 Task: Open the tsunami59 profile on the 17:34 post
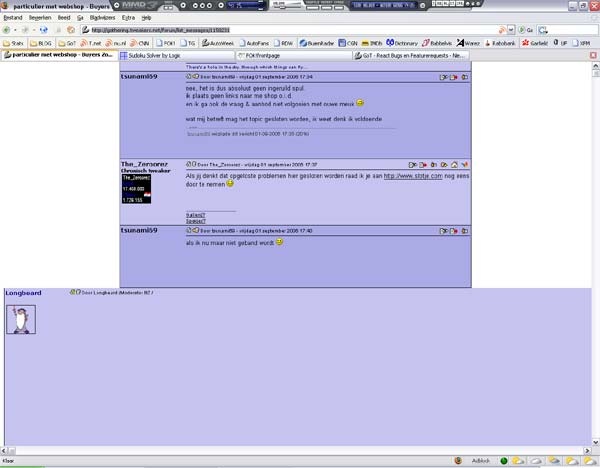139,77
